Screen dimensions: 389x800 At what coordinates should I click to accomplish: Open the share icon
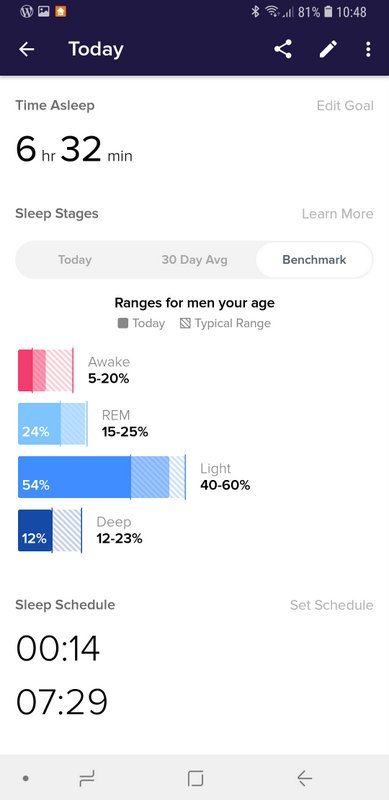[283, 49]
